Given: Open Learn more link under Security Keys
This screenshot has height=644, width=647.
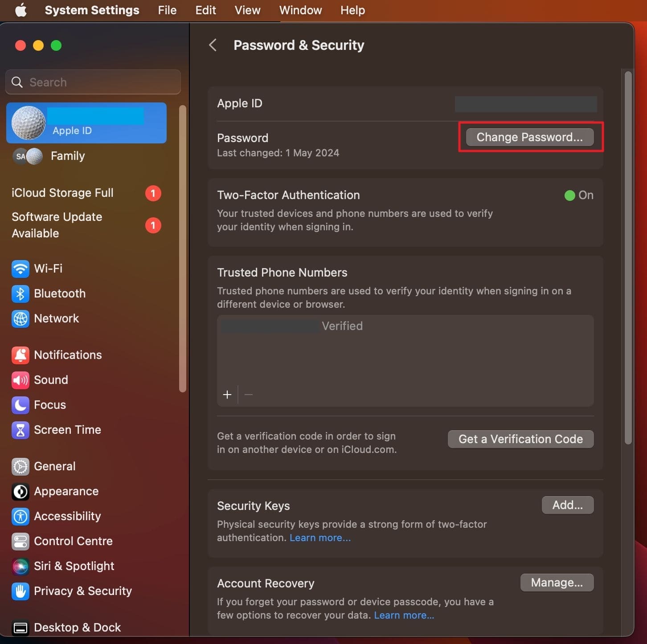Looking at the screenshot, I should tap(320, 538).
